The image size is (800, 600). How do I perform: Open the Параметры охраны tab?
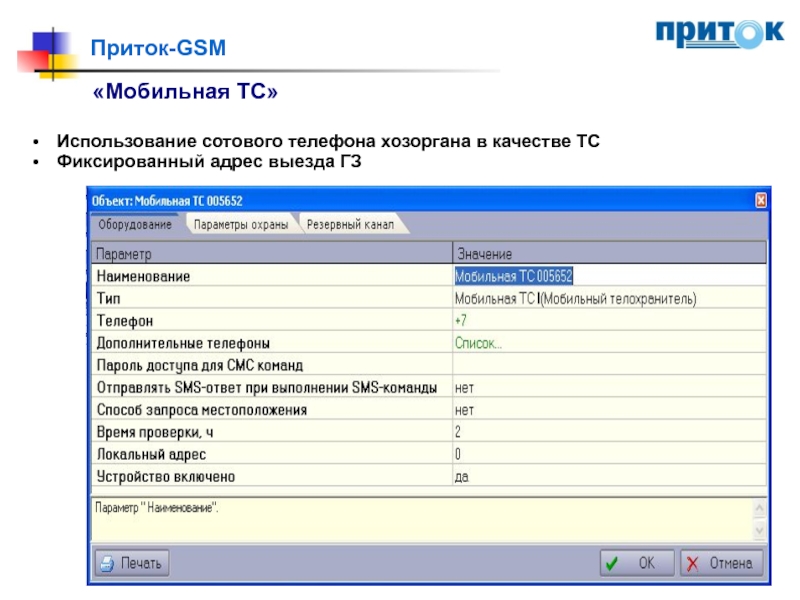(241, 224)
